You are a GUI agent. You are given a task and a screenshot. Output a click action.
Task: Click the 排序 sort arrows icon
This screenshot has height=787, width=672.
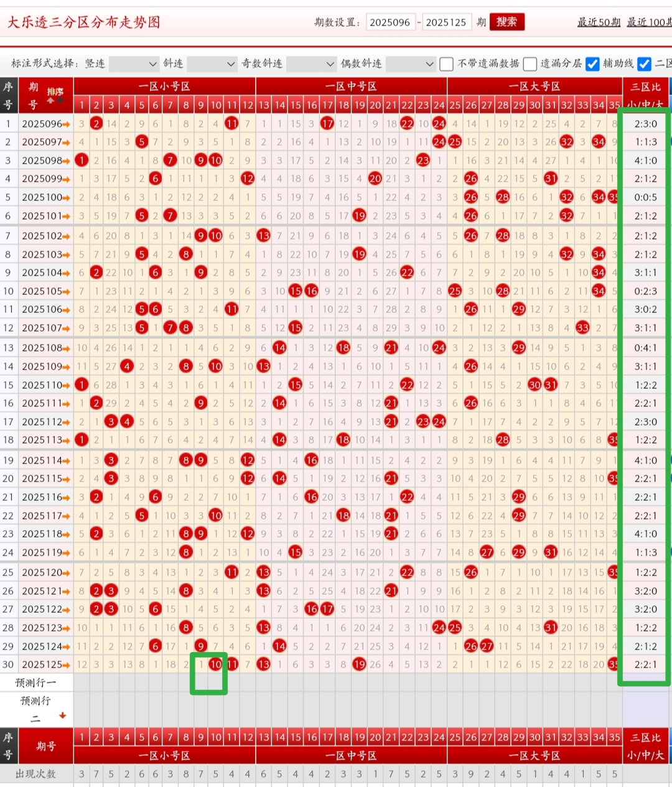coord(55,100)
